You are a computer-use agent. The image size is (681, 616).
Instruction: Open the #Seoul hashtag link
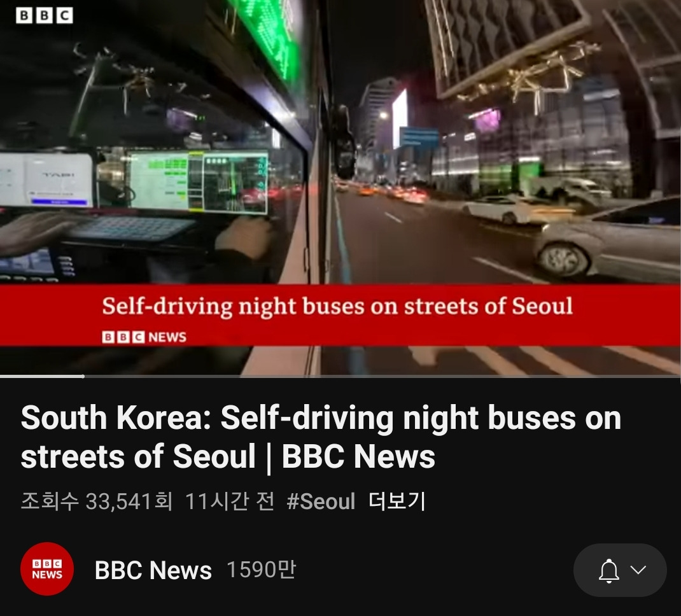pyautogui.click(x=321, y=501)
